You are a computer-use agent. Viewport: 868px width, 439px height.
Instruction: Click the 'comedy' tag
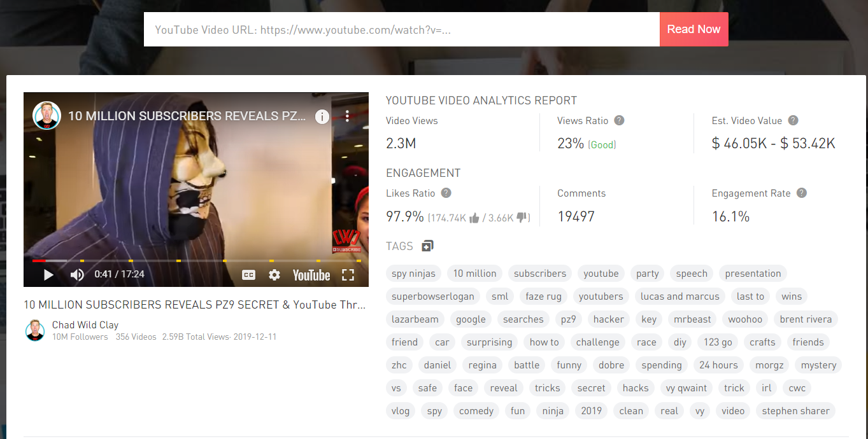point(476,411)
